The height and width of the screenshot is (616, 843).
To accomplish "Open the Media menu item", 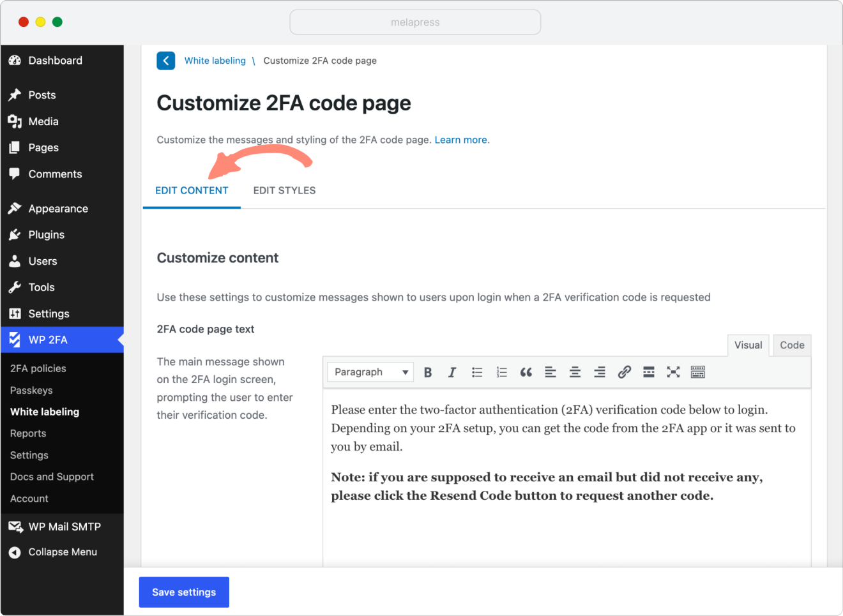I will pos(62,121).
